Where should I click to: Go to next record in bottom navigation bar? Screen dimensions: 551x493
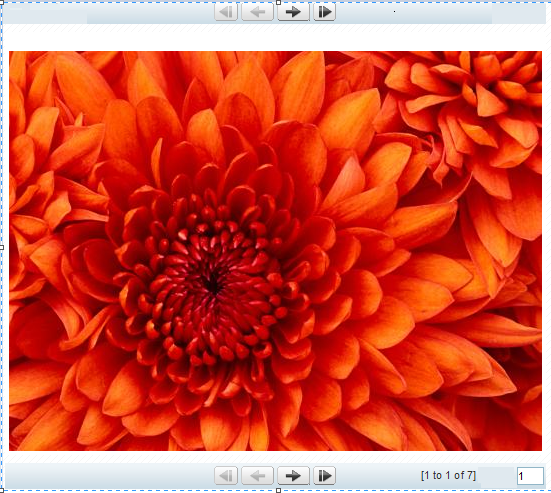click(293, 476)
